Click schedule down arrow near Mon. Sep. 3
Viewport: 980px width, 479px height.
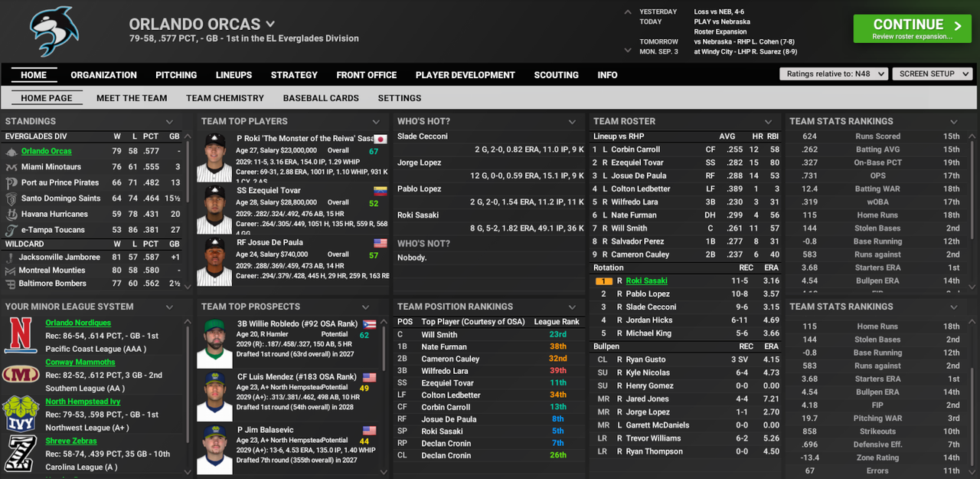click(628, 51)
